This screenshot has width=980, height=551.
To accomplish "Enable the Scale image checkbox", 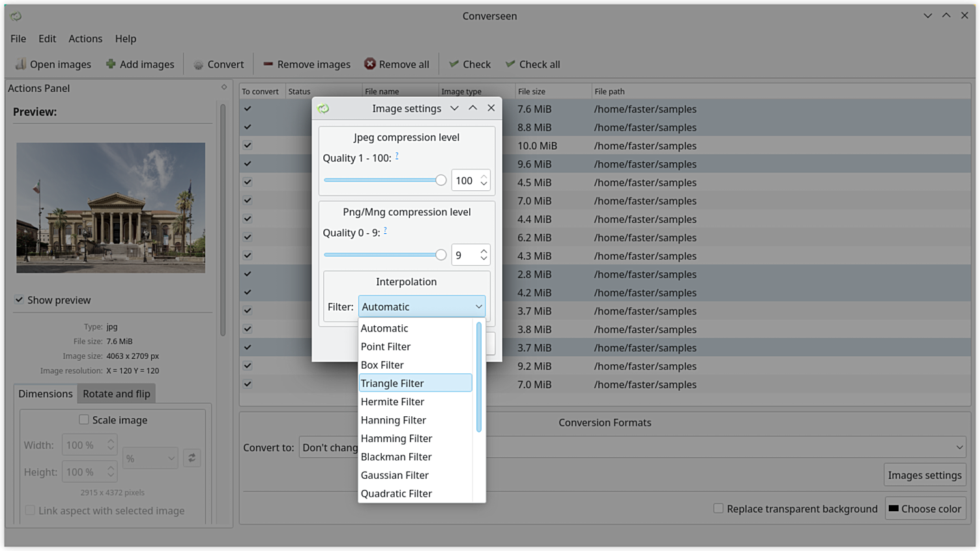I will (84, 420).
